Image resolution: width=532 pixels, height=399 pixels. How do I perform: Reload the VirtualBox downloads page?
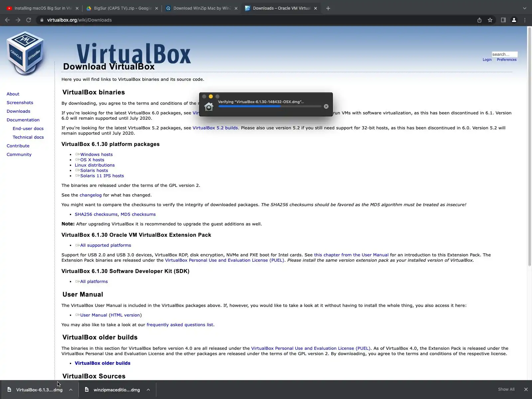pyautogui.click(x=29, y=20)
